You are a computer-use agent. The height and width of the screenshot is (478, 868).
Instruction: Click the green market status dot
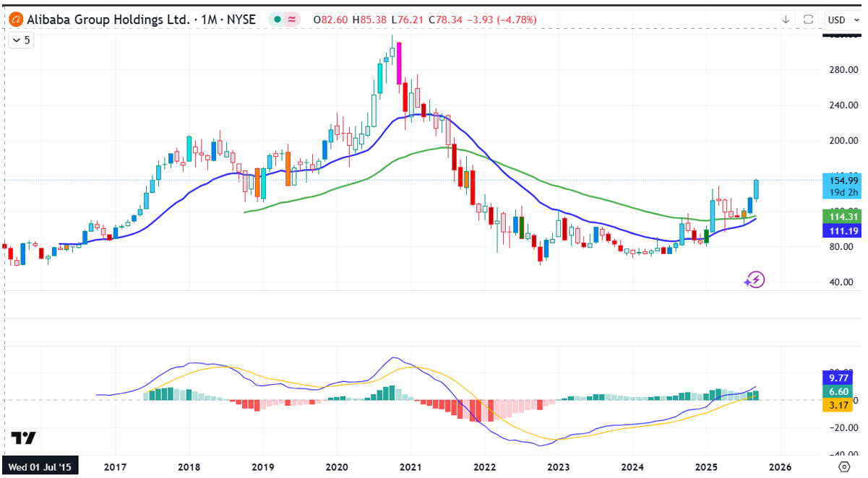click(278, 20)
